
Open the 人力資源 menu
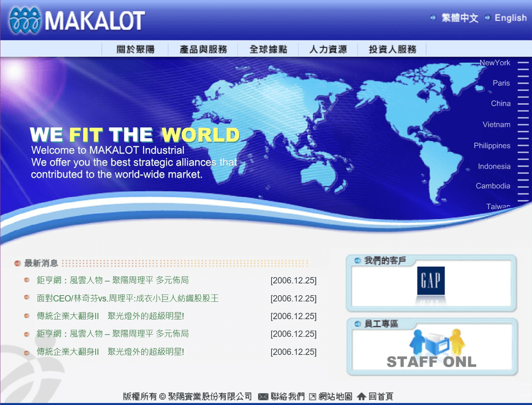click(x=328, y=49)
